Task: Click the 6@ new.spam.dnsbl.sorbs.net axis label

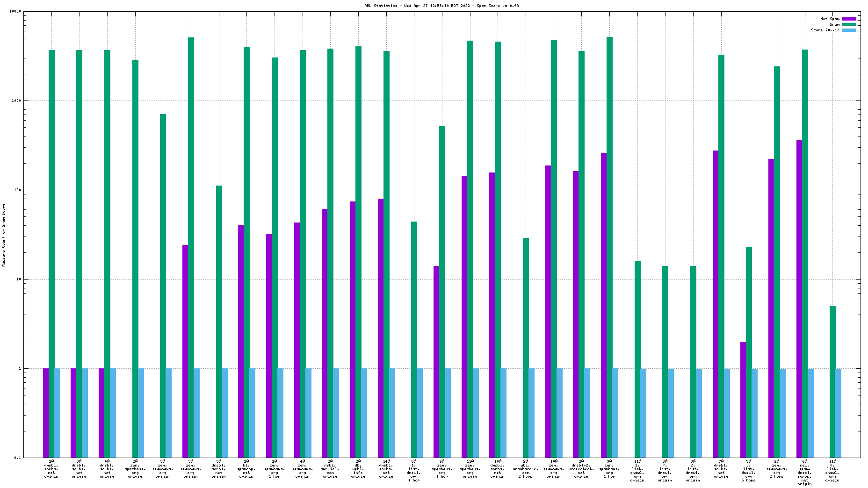Action: point(804,472)
